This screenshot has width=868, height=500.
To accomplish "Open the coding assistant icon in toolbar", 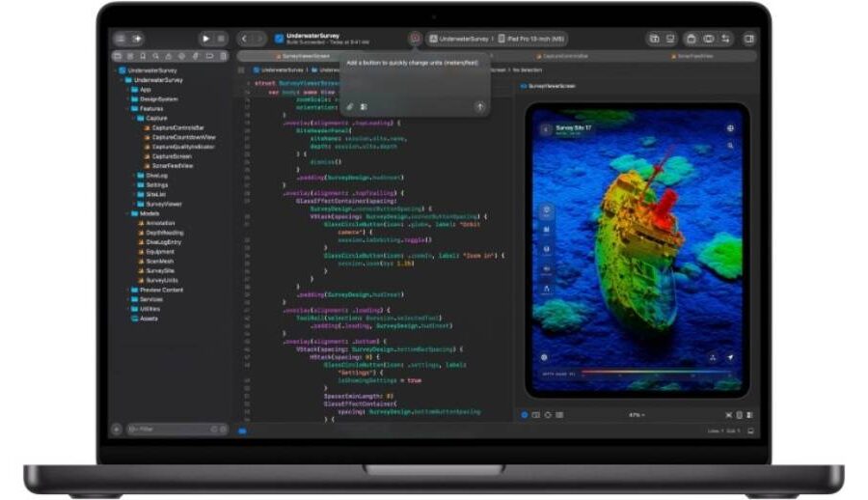I will point(415,39).
